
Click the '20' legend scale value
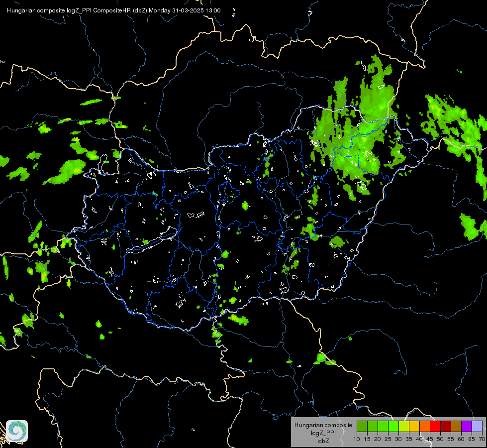[x=378, y=439]
